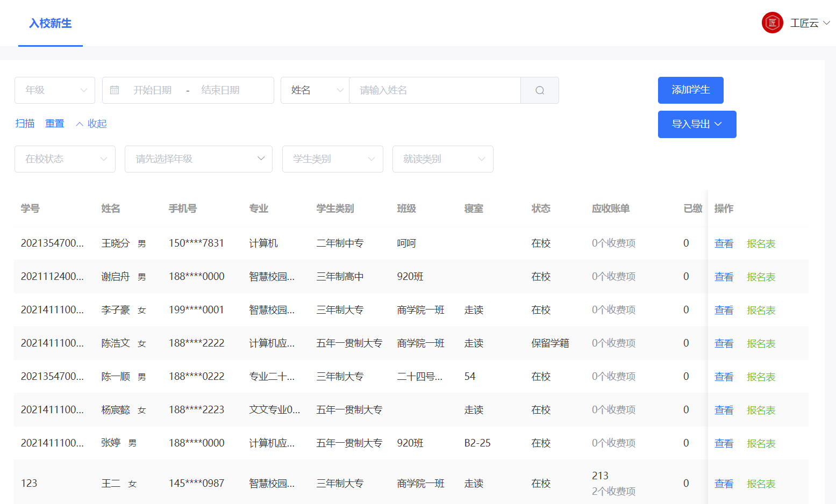Click the calendar icon in date range field
Viewport: 836px width, 504px height.
pyautogui.click(x=115, y=90)
